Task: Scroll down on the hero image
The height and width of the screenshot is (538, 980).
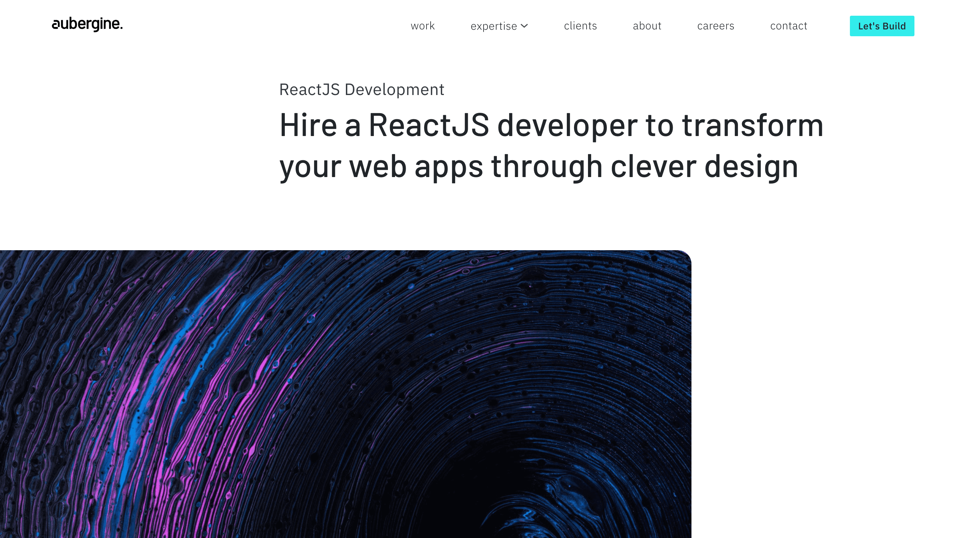Action: 346,392
